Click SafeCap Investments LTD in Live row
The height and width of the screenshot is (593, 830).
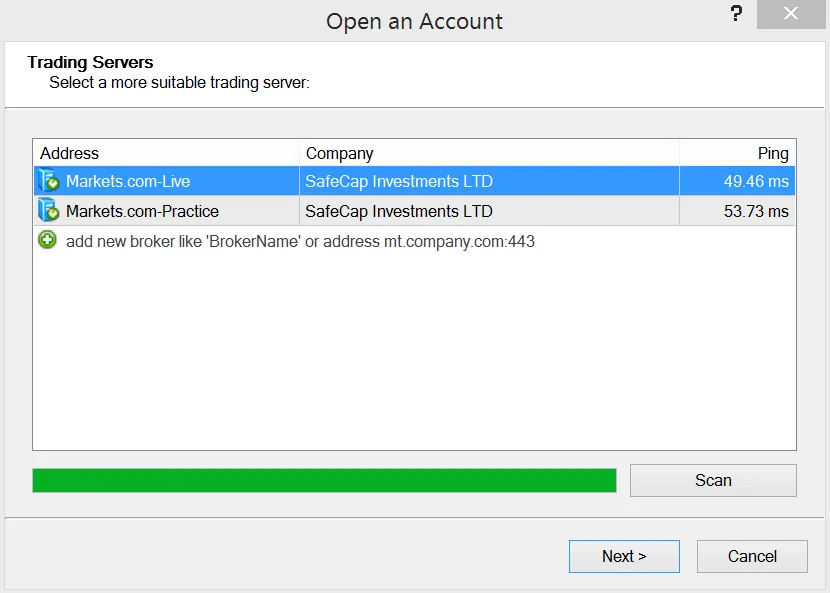(x=399, y=181)
